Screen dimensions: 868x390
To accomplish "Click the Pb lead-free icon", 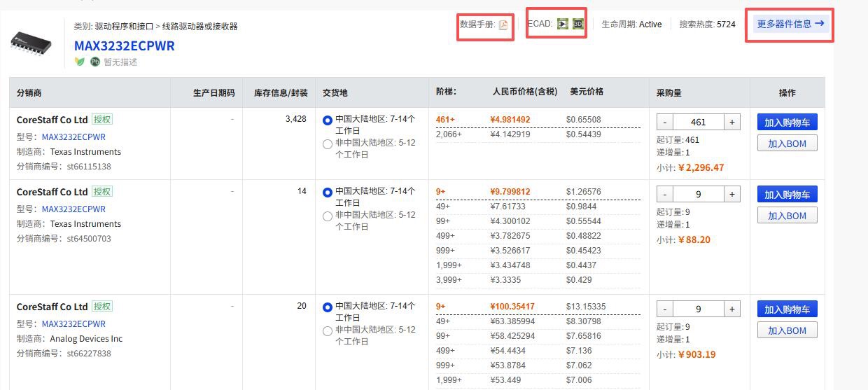I will tap(95, 62).
